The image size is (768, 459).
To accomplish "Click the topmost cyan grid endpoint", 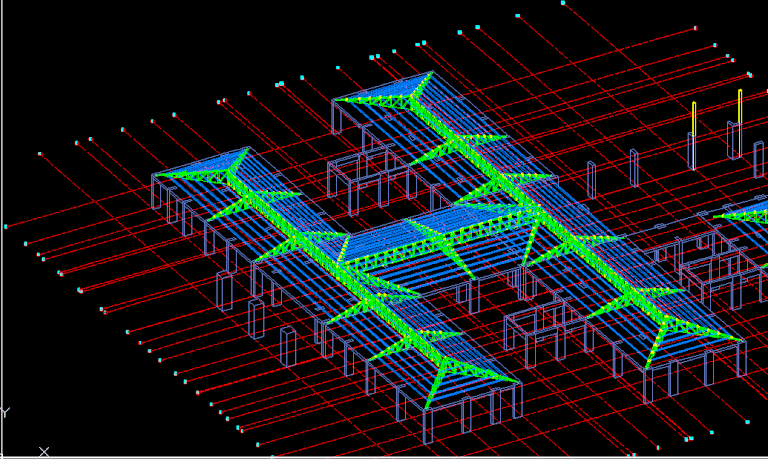I will [x=563, y=3].
